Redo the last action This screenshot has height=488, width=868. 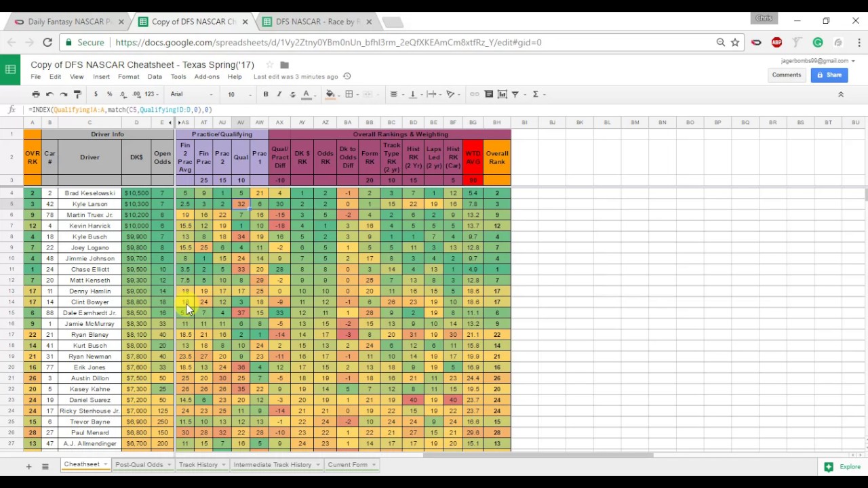63,94
